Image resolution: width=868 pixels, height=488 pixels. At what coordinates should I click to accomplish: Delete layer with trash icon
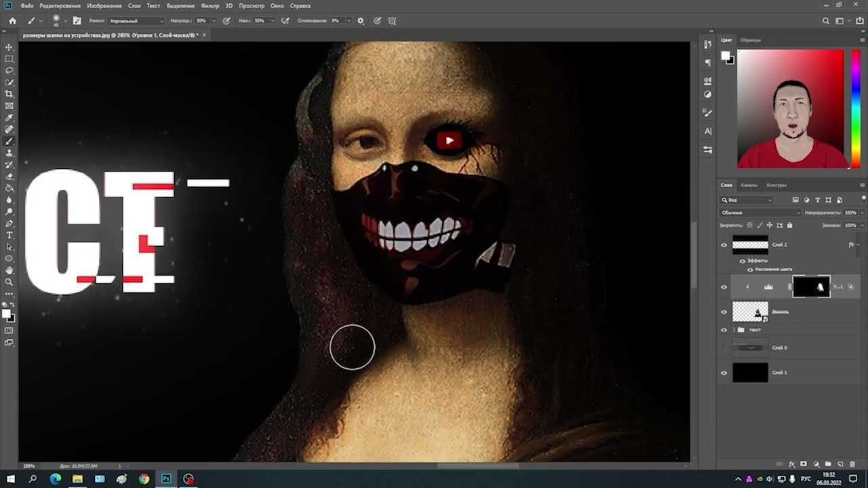852,464
